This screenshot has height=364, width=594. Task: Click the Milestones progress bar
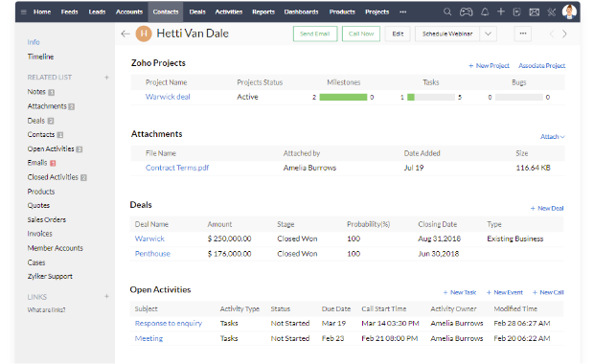coord(343,97)
